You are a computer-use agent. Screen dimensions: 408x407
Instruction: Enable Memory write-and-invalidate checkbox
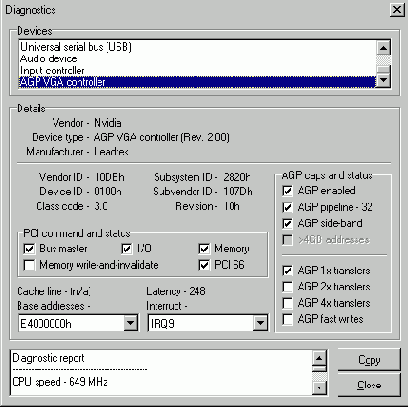pyautogui.click(x=29, y=265)
